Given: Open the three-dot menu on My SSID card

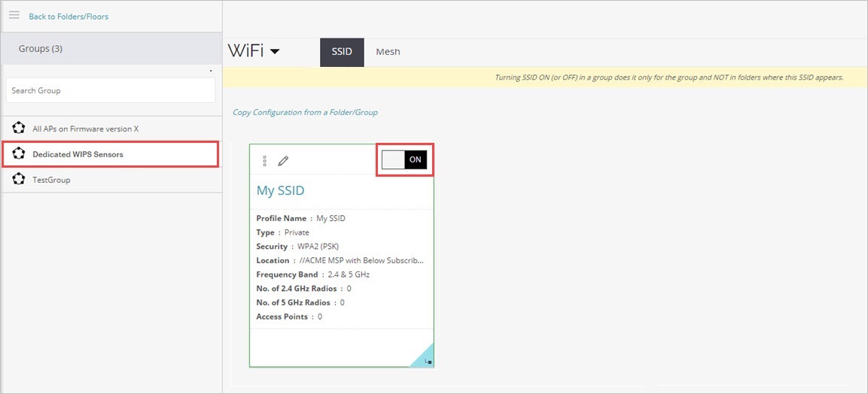Looking at the screenshot, I should coord(264,161).
